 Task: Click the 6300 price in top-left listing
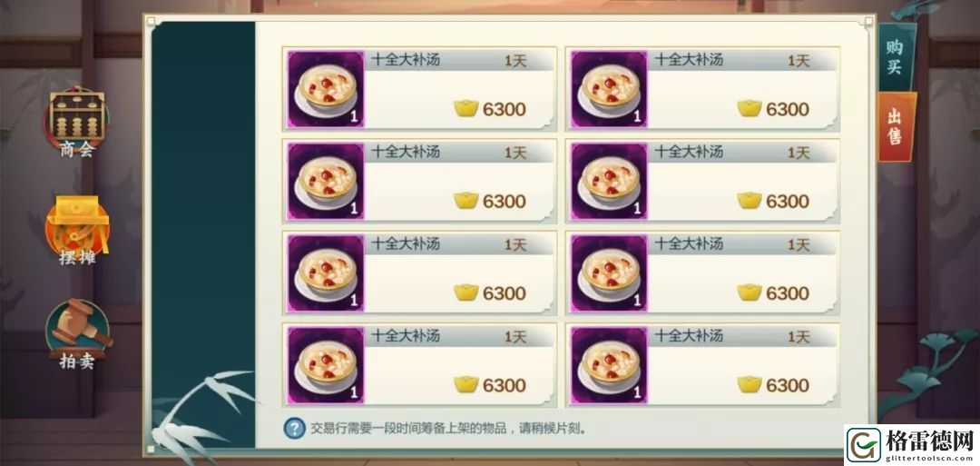point(504,110)
